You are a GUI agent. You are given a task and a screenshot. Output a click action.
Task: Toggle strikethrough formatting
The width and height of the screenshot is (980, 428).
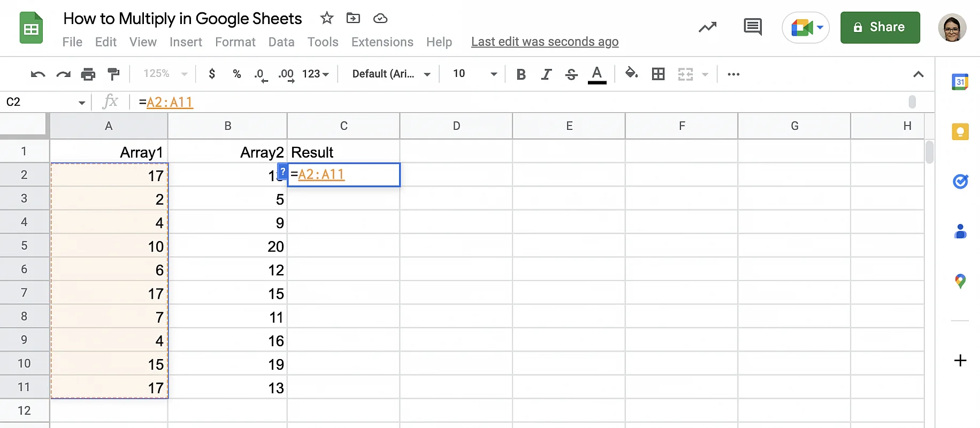tap(571, 74)
